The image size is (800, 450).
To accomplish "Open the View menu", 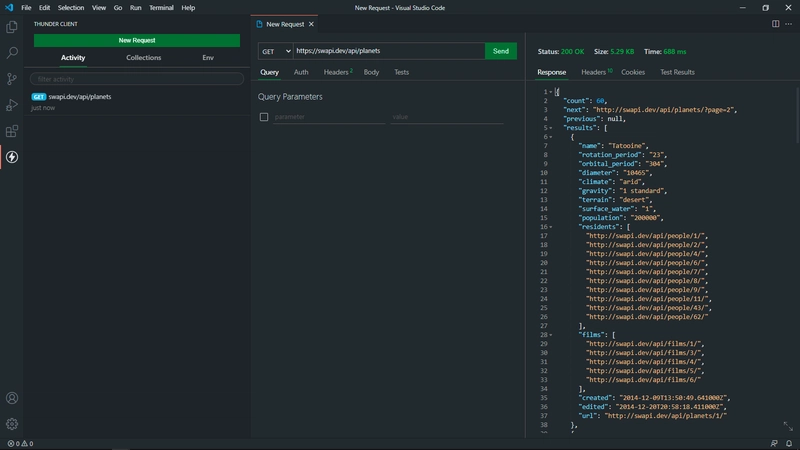I will tap(99, 8).
